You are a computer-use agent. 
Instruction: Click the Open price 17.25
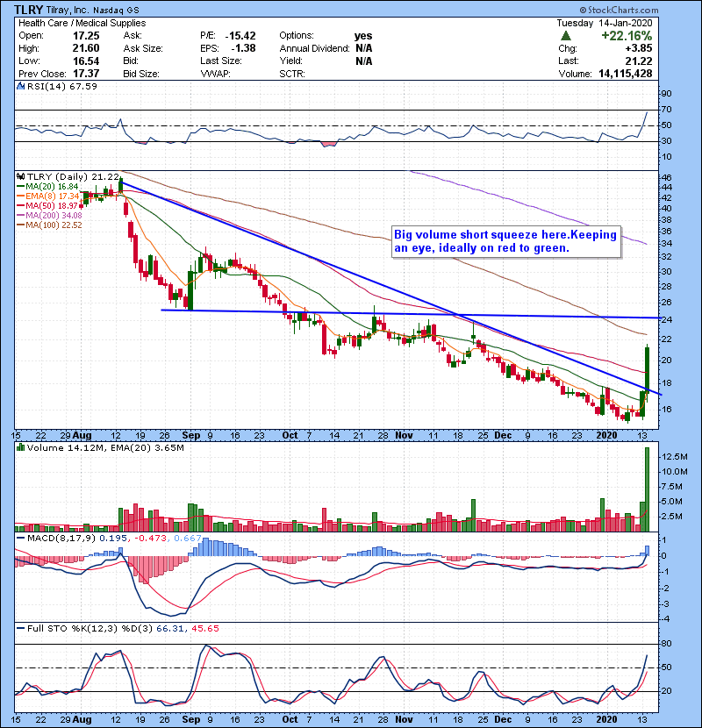[86, 36]
